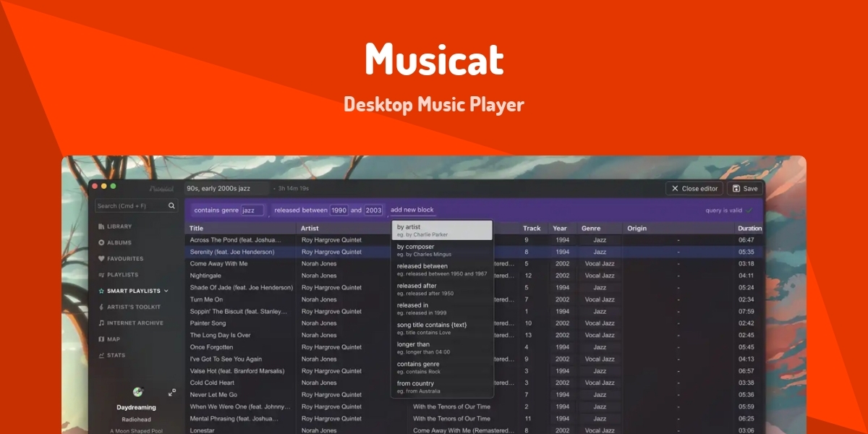Select 'Shade Of Jade (feat. Joe Henderson)'
Image resolution: width=868 pixels, height=434 pixels.
[x=242, y=287]
